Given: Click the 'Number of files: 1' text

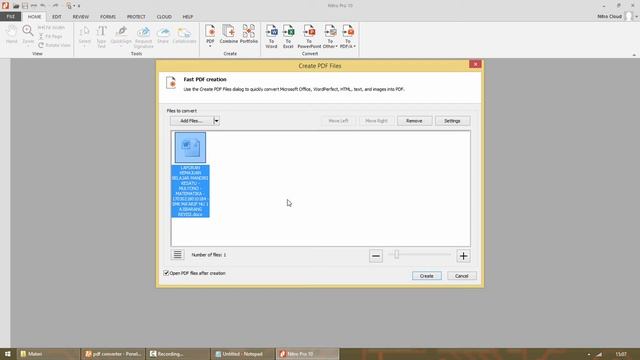Looking at the screenshot, I should (x=209, y=255).
